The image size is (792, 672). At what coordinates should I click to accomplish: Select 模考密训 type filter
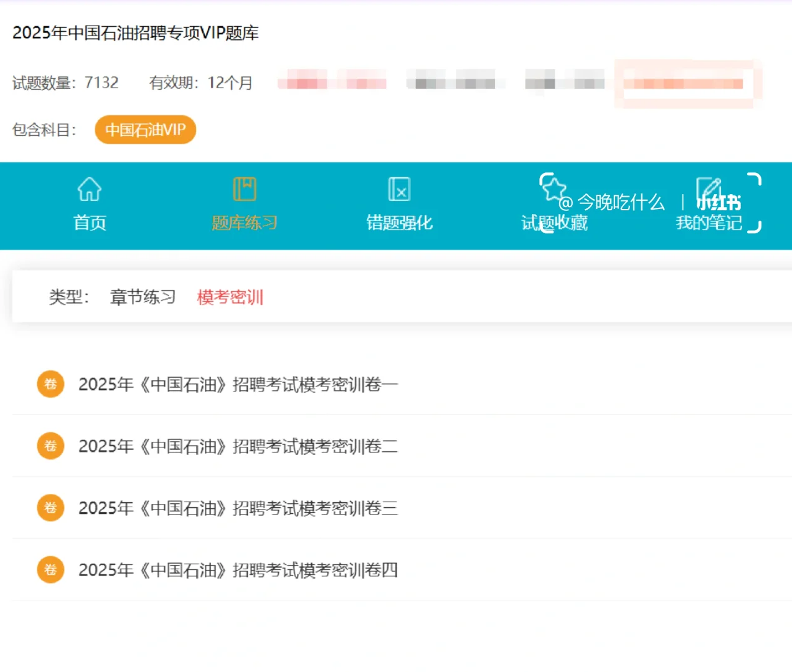pyautogui.click(x=230, y=297)
